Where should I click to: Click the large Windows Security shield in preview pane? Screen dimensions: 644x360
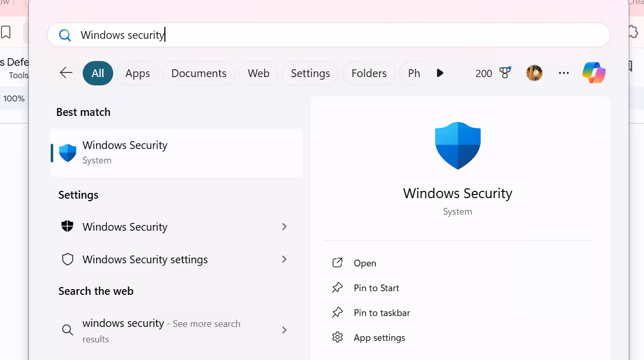pos(458,145)
